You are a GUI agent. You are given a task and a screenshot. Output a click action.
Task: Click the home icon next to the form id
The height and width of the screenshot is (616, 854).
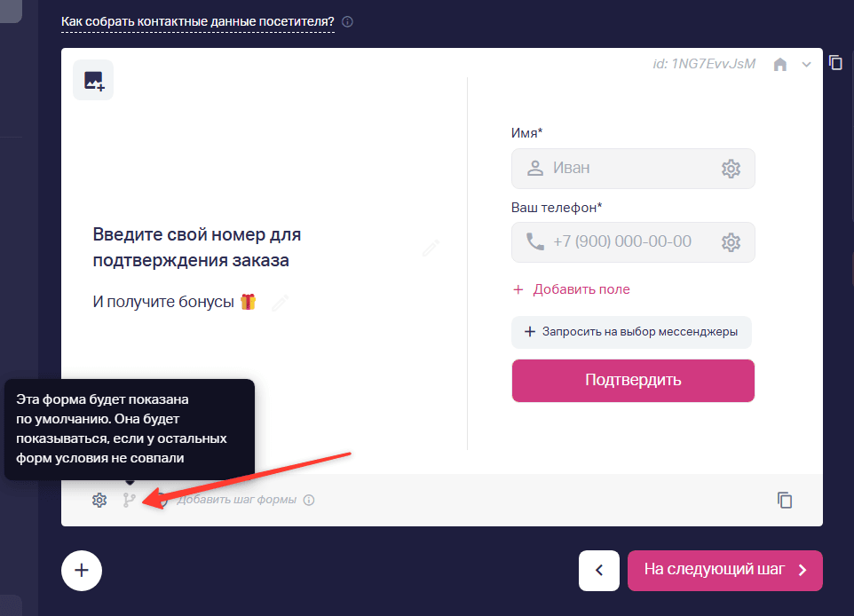click(x=780, y=64)
